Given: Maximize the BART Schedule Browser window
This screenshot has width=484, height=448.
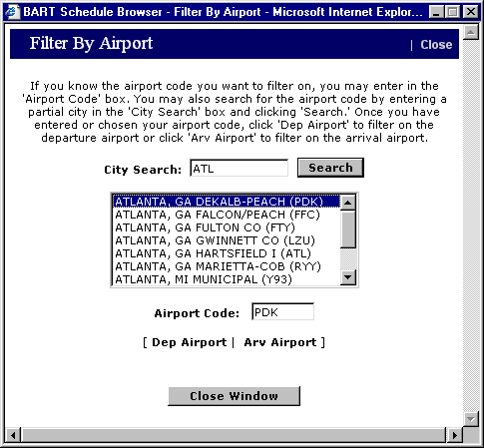Looking at the screenshot, I should click(x=452, y=12).
